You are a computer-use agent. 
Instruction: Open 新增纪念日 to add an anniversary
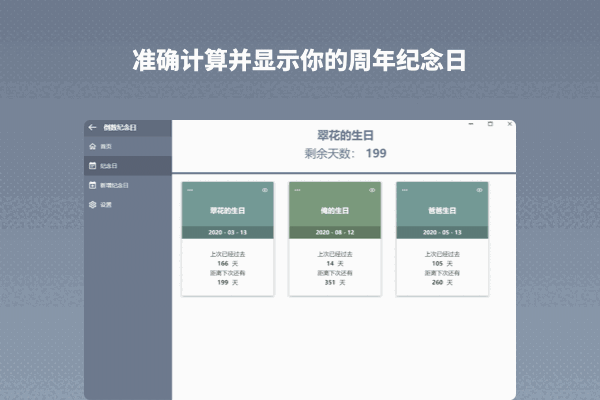pyautogui.click(x=114, y=185)
